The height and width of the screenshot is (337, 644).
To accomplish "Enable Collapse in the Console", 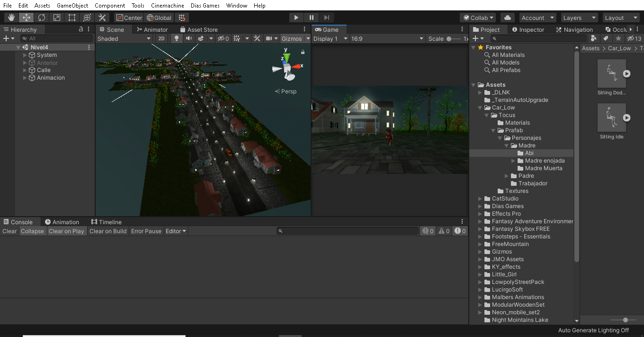I will point(33,231).
